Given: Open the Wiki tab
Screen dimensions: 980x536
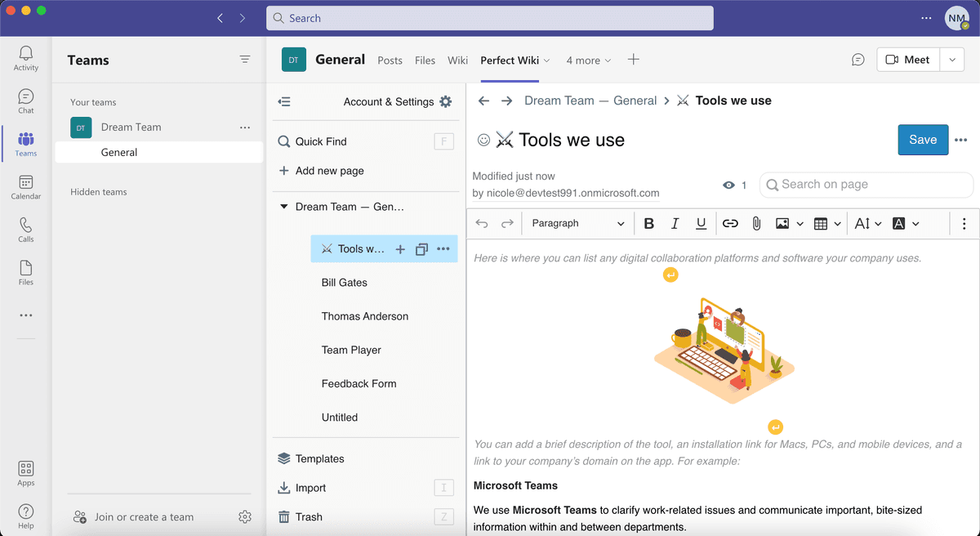Looking at the screenshot, I should (457, 60).
